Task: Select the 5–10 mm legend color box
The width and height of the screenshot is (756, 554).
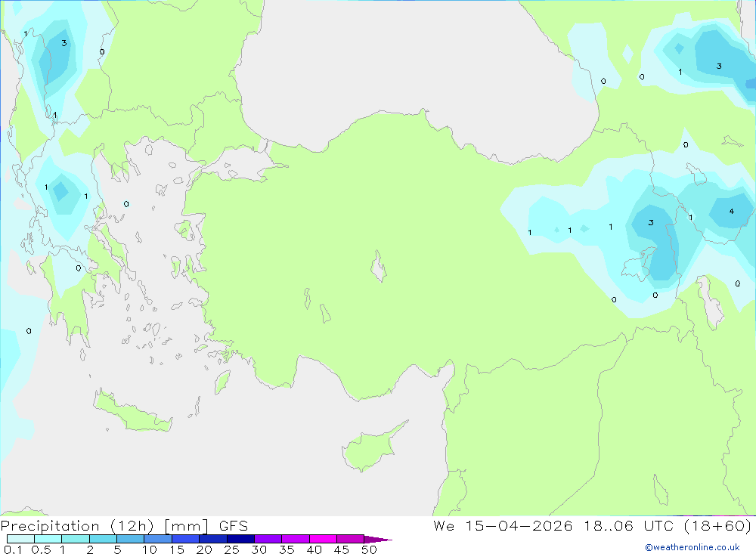Action: (x=130, y=539)
